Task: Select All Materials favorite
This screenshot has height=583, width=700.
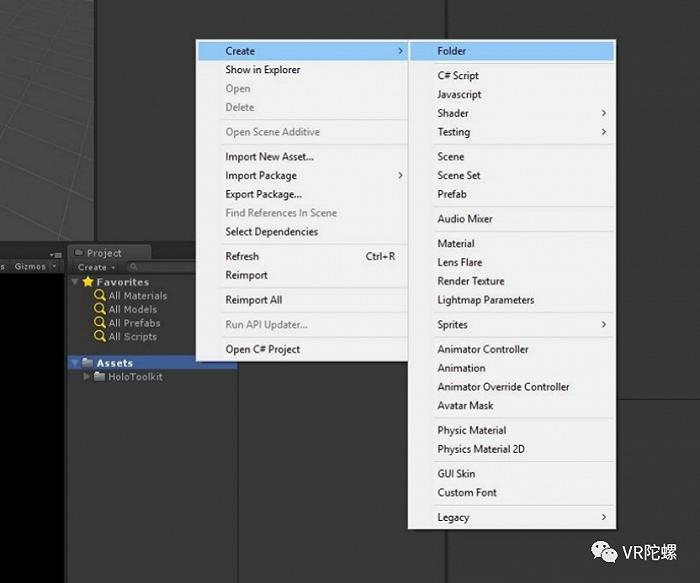Action: 138,296
